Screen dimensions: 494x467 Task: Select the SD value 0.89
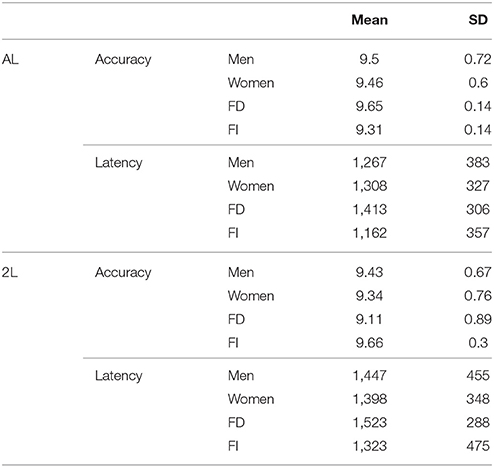(478, 319)
